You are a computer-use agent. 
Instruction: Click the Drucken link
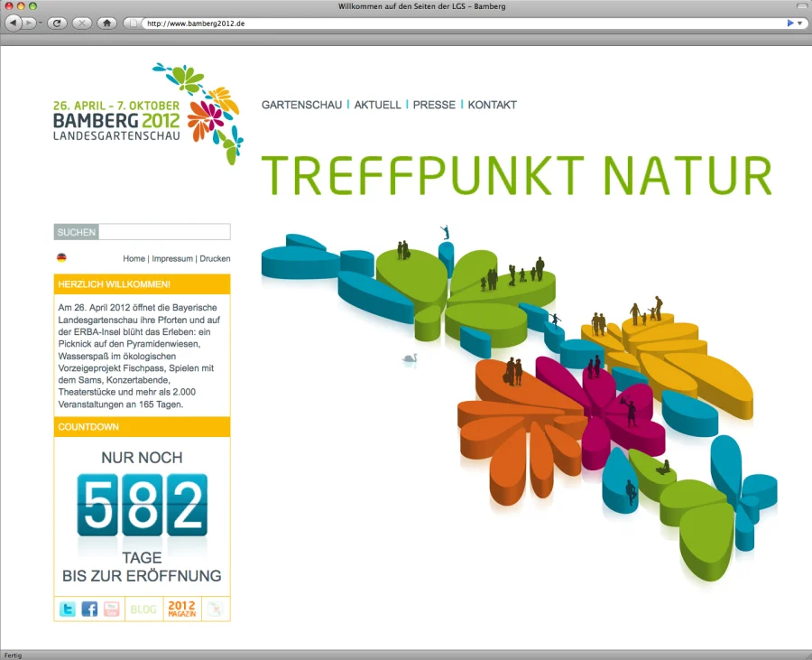[215, 258]
